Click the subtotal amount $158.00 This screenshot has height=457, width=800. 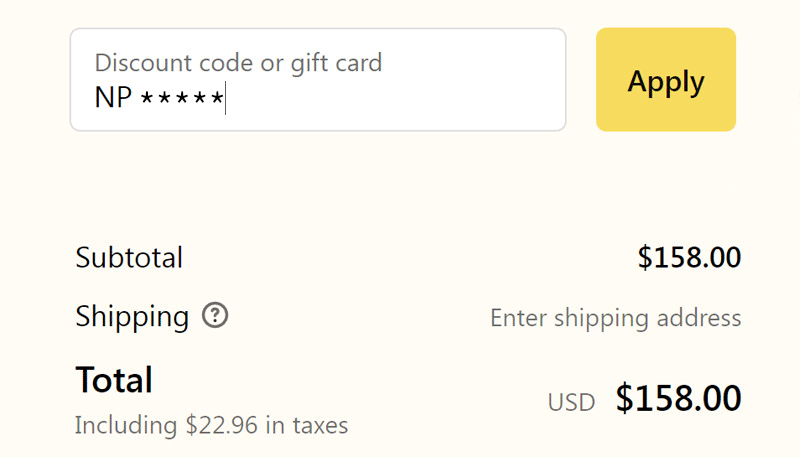(x=689, y=258)
